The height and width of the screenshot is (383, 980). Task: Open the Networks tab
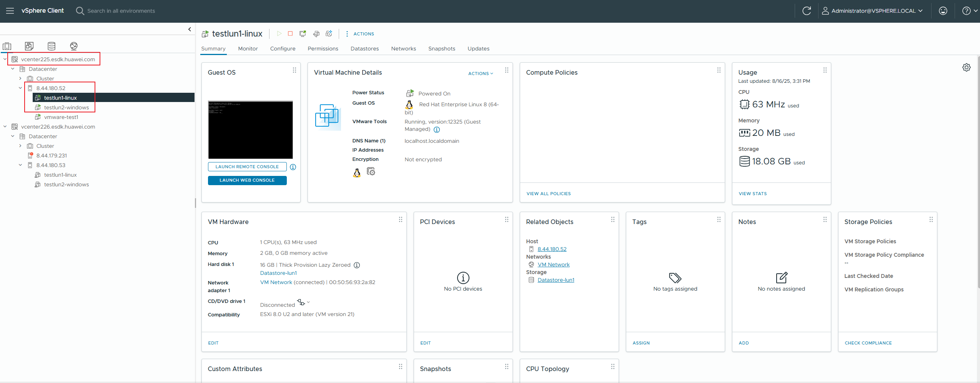tap(403, 49)
